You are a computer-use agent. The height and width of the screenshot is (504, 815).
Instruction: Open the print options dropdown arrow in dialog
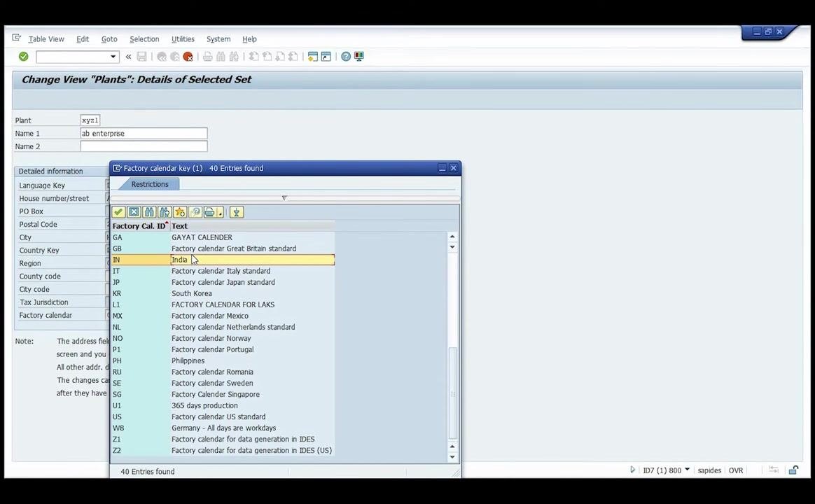point(221,213)
